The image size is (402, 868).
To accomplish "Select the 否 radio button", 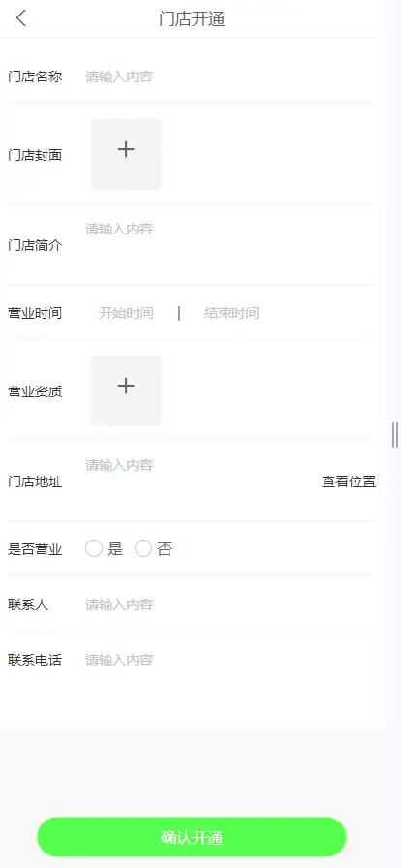I will coord(142,549).
